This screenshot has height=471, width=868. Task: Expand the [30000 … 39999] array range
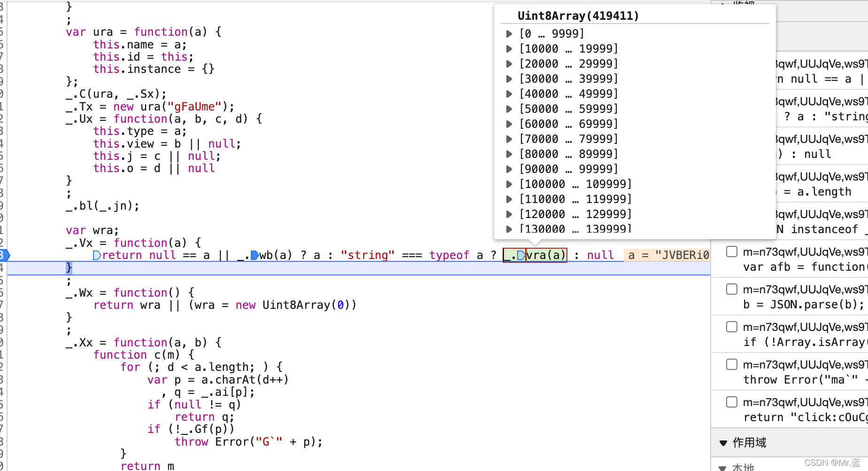509,79
